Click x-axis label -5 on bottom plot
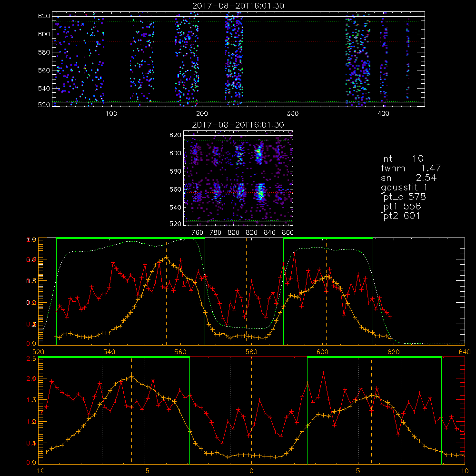Image resolution: width=476 pixels, height=476 pixels. pos(145,471)
